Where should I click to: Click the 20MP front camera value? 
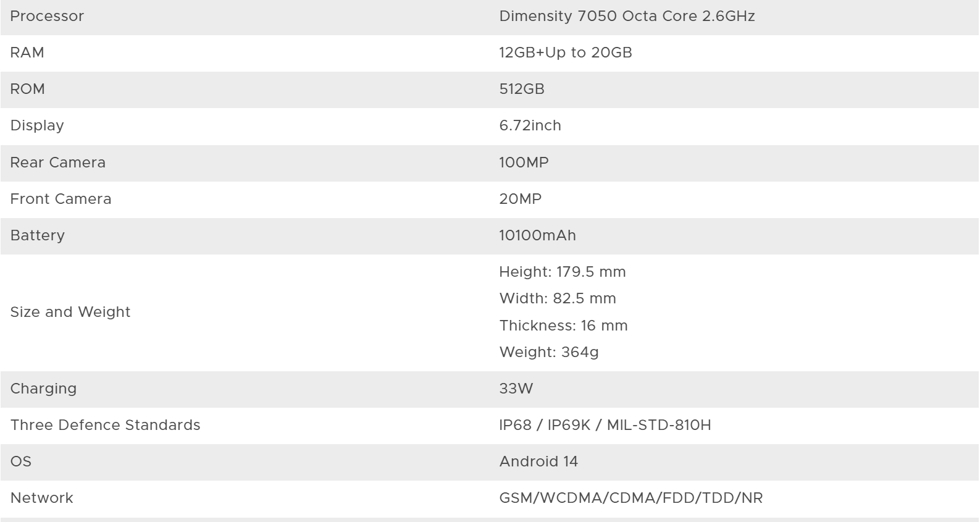[x=520, y=199]
